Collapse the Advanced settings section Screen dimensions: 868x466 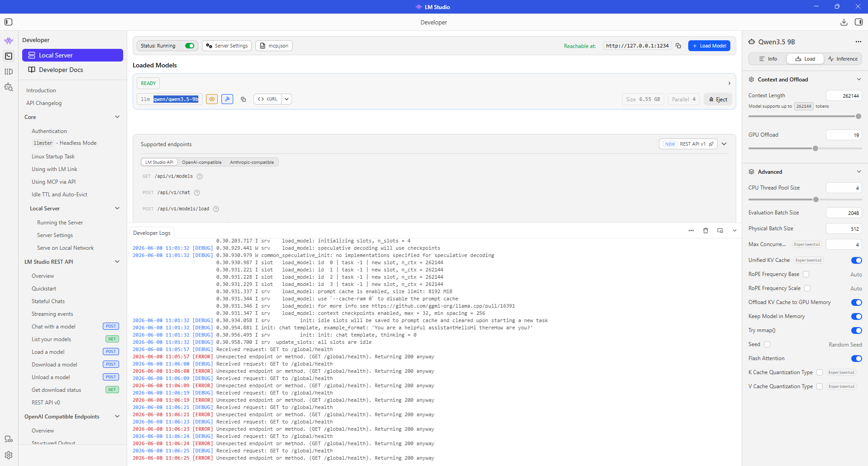[x=858, y=171]
